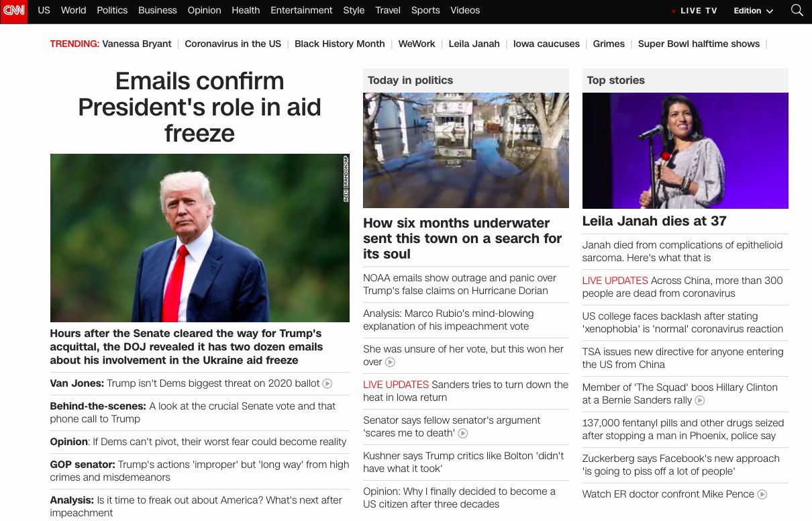This screenshot has height=521, width=812.
Task: Click the flooded town photo
Action: coord(466,150)
